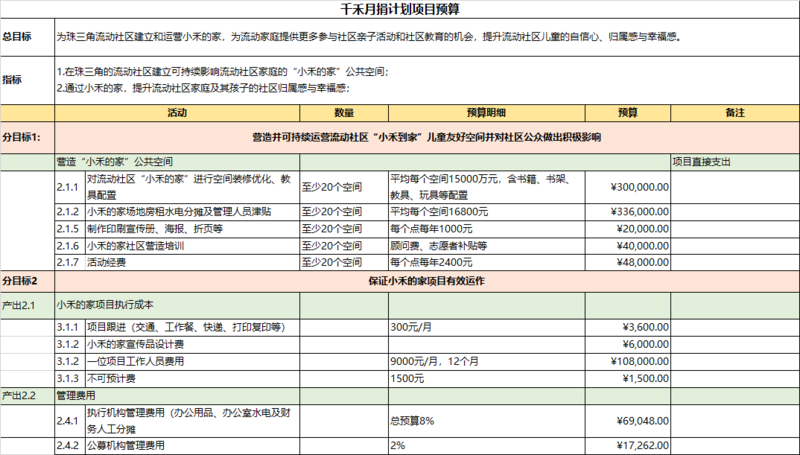This screenshot has height=455, width=800.
Task: Click the title 千禾月捐计划项目预算
Action: (401, 9)
